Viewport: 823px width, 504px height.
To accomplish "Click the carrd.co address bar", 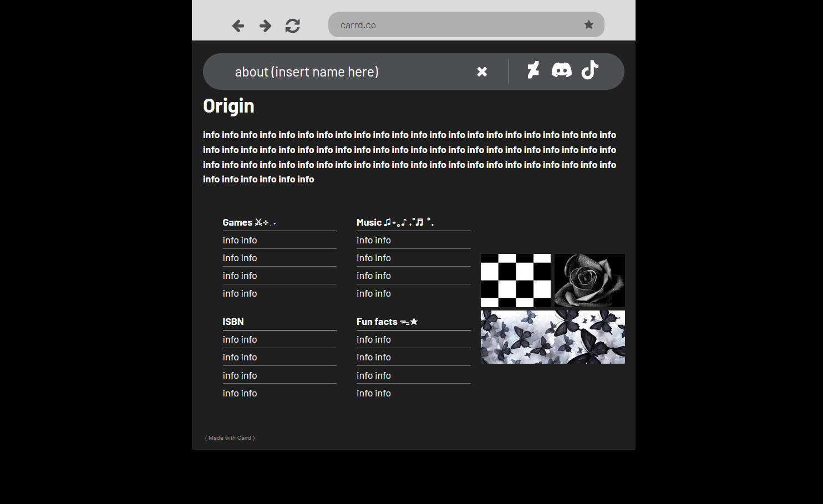I will click(466, 24).
